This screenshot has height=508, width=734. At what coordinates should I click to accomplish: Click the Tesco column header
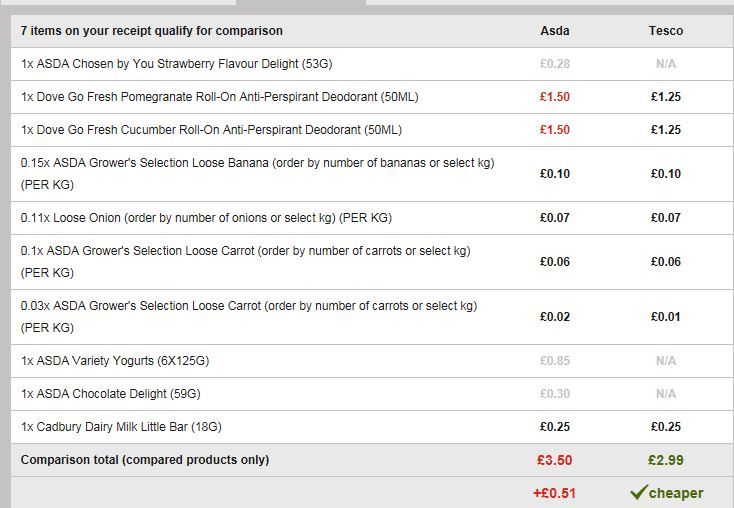[x=665, y=31]
